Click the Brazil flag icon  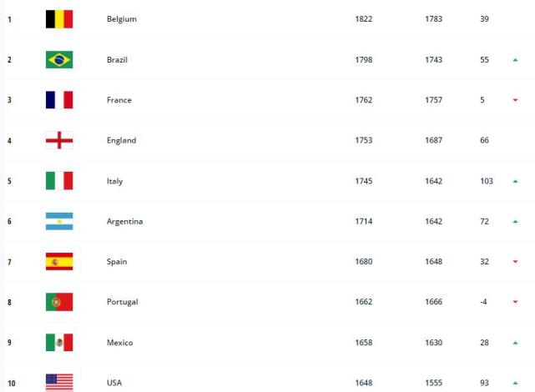[x=59, y=60]
